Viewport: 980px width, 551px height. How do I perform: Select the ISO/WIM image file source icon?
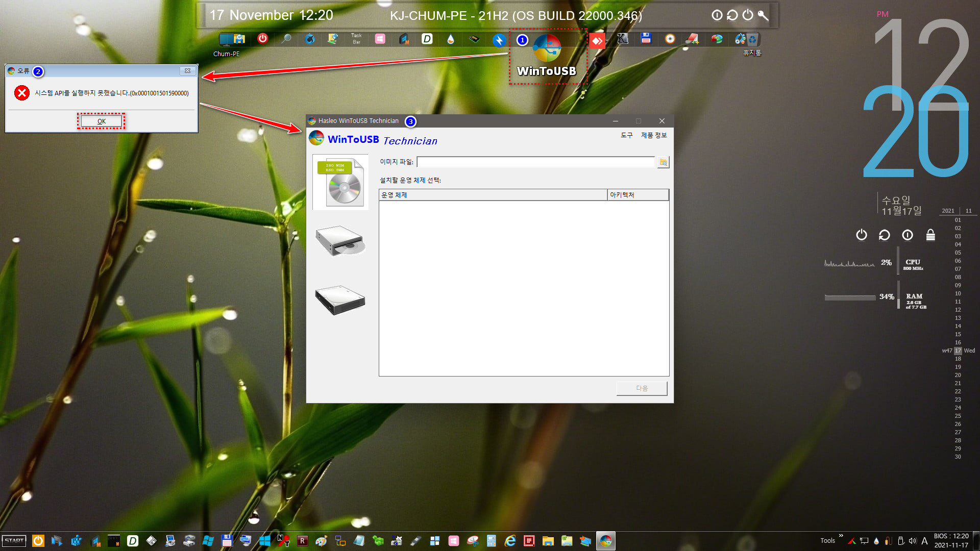point(340,182)
